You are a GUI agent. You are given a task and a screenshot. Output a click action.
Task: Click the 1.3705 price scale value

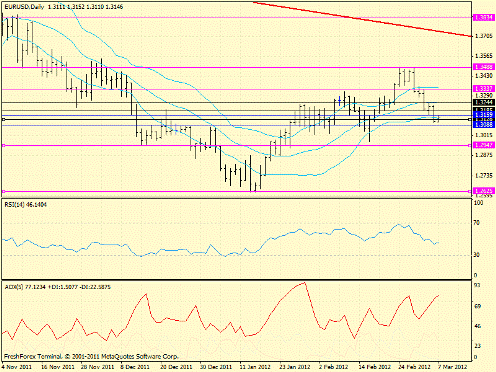[483, 36]
